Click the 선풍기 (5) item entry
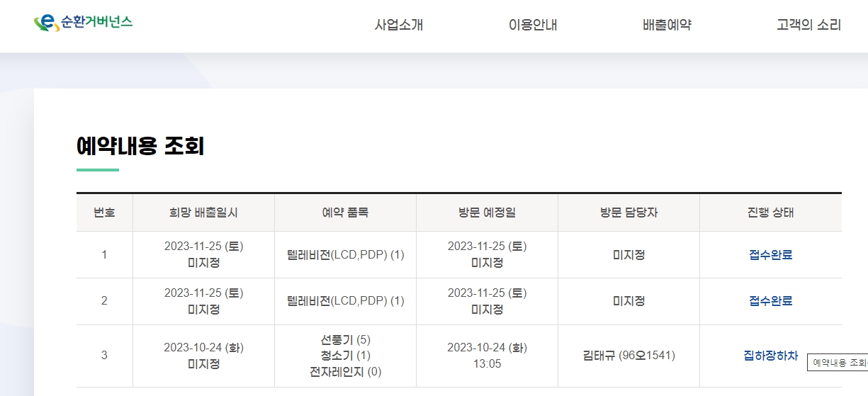868x396 pixels. pyautogui.click(x=345, y=339)
